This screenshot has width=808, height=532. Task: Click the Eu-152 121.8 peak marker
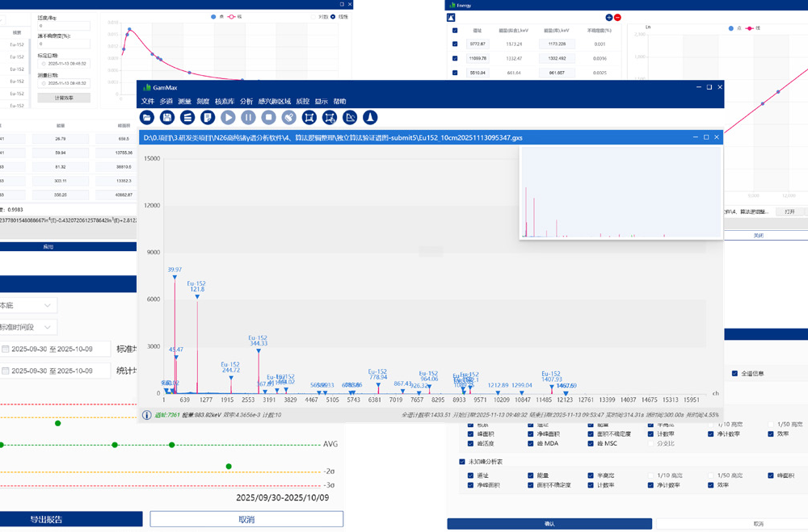pyautogui.click(x=197, y=296)
